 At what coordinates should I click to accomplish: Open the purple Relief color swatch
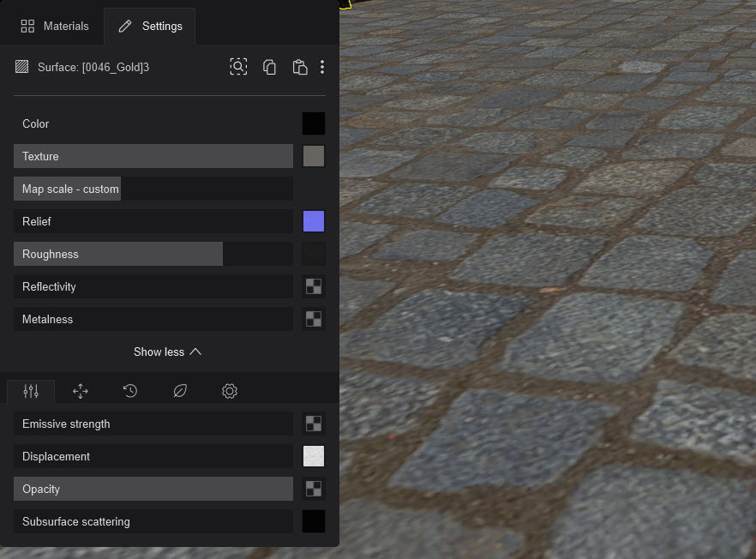(313, 221)
